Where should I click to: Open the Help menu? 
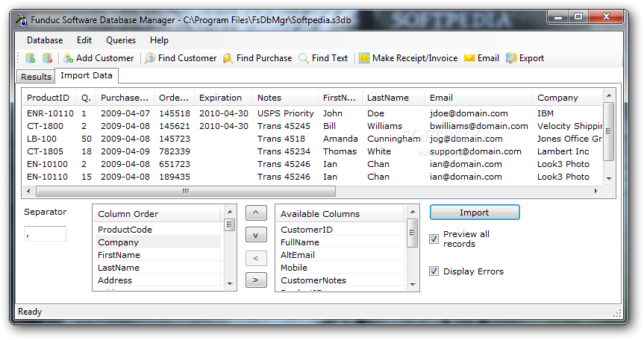pyautogui.click(x=159, y=40)
